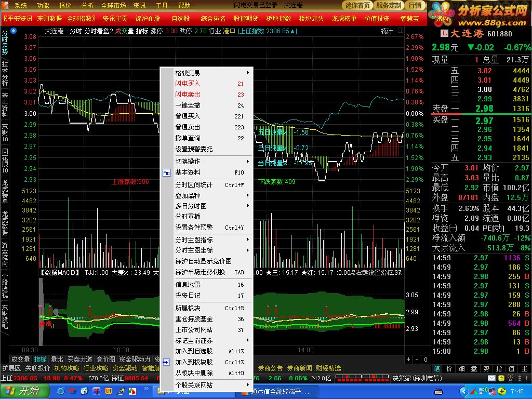532x399 pixels.
Task: Select 闪电卖出 in the context menu
Action: click(x=207, y=95)
